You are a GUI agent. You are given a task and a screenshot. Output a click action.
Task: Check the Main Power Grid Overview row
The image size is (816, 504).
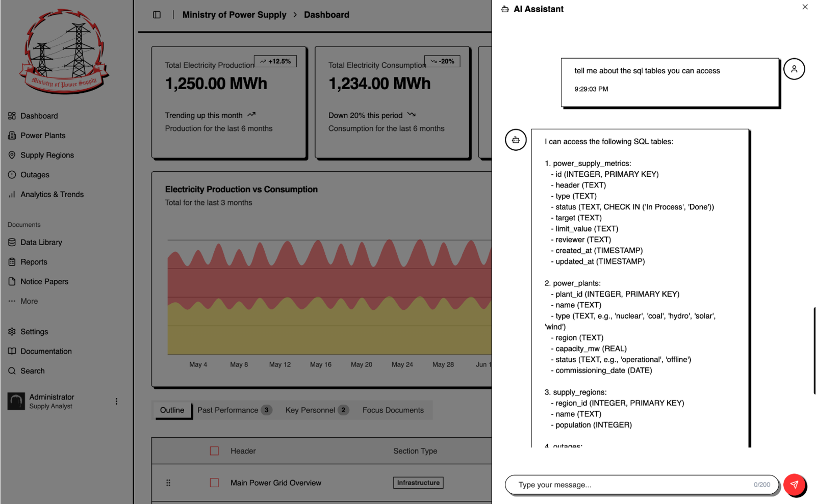(x=214, y=483)
